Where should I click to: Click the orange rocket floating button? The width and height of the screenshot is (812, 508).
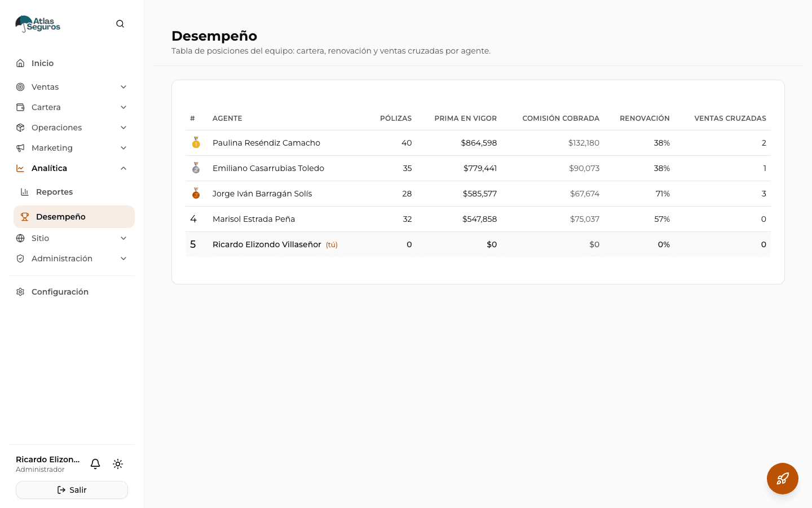(783, 479)
